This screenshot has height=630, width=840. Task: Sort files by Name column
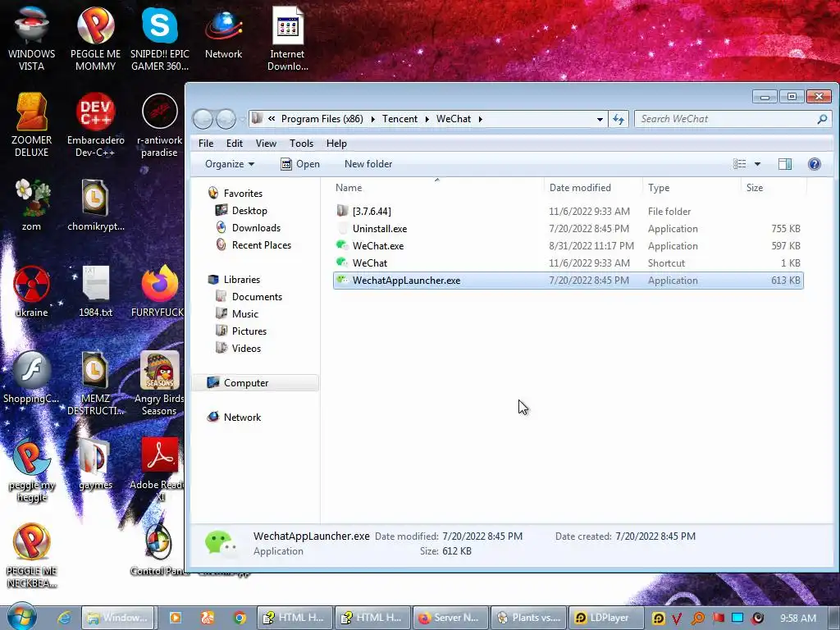(x=437, y=188)
